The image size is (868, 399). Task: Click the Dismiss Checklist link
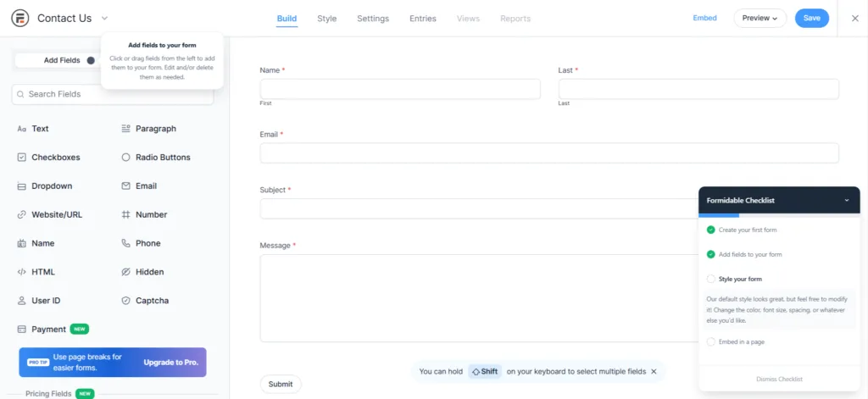tap(779, 379)
